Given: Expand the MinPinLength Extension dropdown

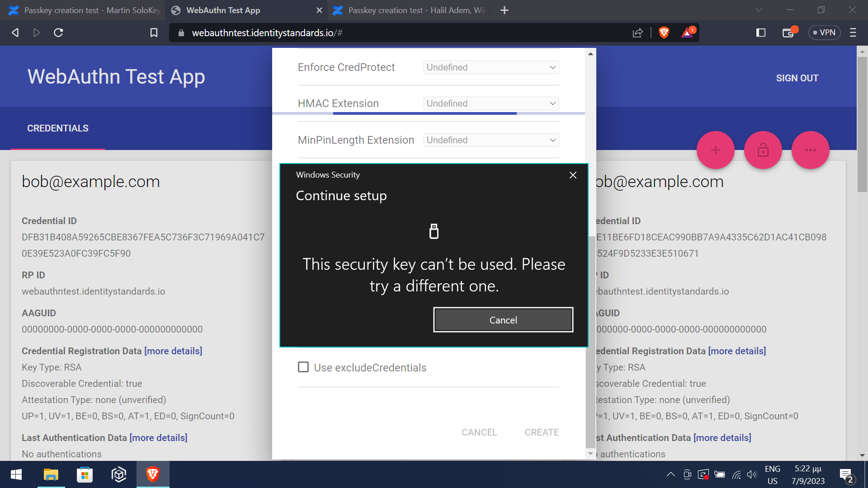Looking at the screenshot, I should pos(491,140).
